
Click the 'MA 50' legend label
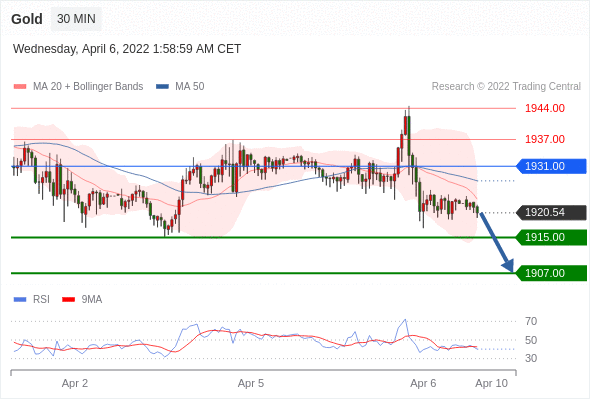pos(190,87)
